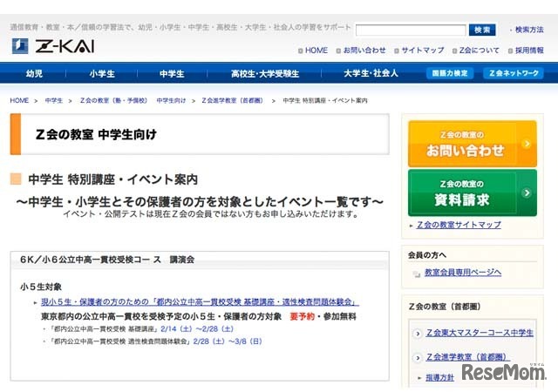The width and height of the screenshot is (558, 392).
Task: Open 現小５生・保護者の方のための event link
Action: pyautogui.click(x=200, y=302)
